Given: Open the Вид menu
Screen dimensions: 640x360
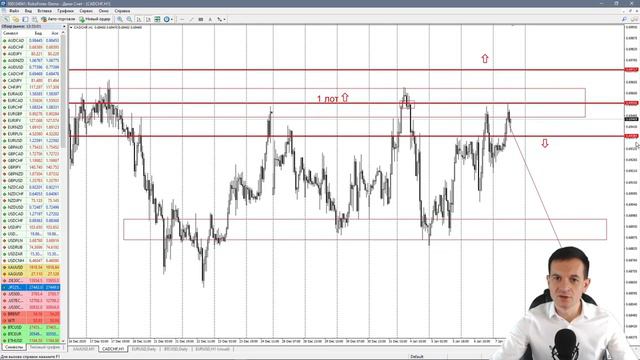Looking at the screenshot, I should (28, 11).
